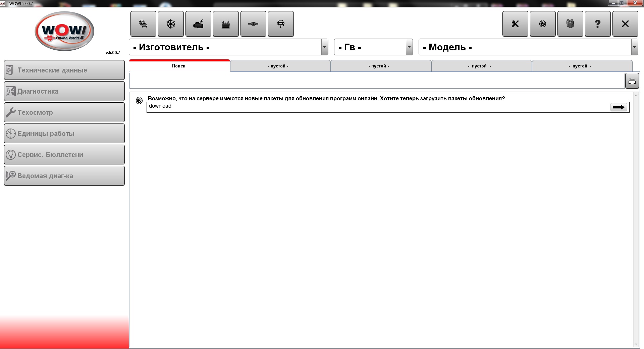Click the black arrow in download row

(619, 107)
